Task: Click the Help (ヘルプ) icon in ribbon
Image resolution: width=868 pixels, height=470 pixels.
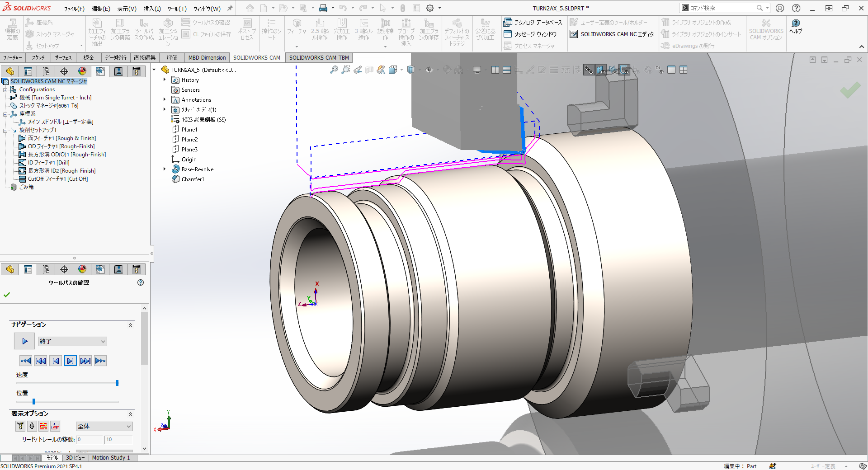Action: coord(796,26)
